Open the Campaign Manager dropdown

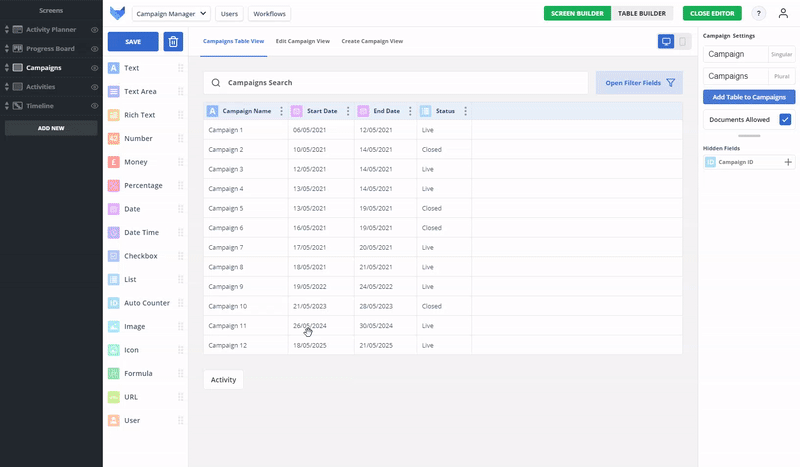[171, 14]
